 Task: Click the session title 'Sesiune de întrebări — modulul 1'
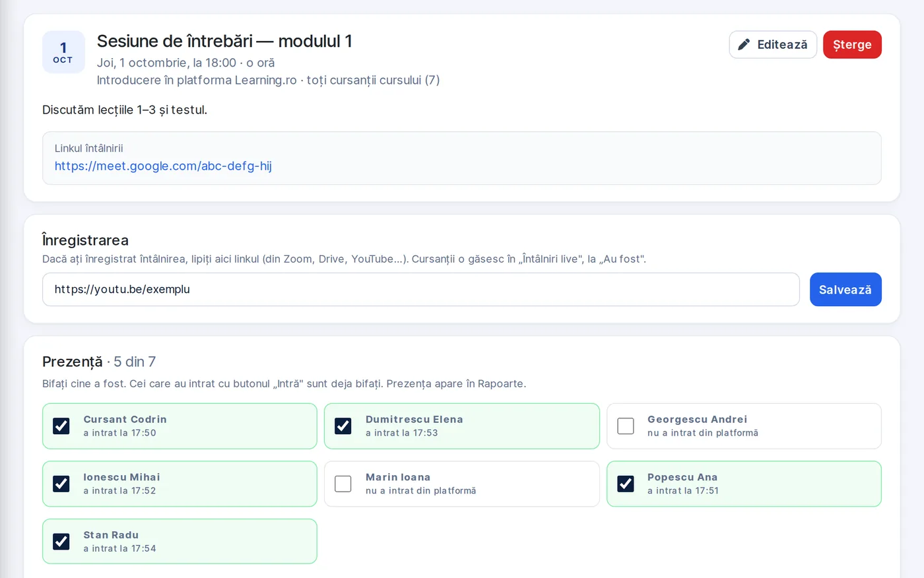click(224, 42)
